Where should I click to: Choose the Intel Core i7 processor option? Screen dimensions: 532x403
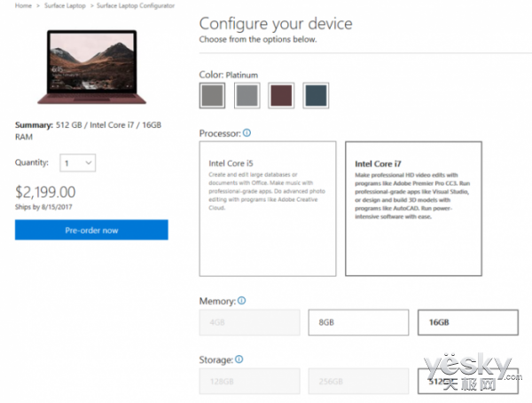coord(413,209)
